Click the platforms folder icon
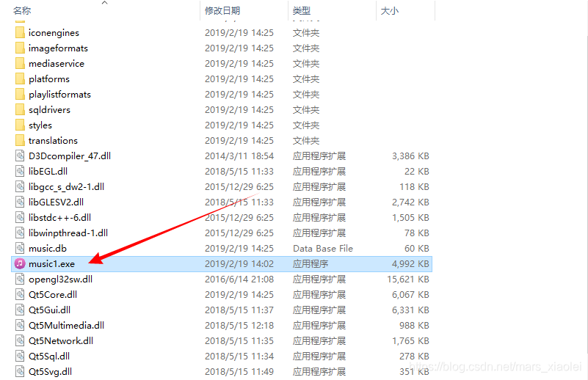Screen dimensions: 588x380 [21, 78]
